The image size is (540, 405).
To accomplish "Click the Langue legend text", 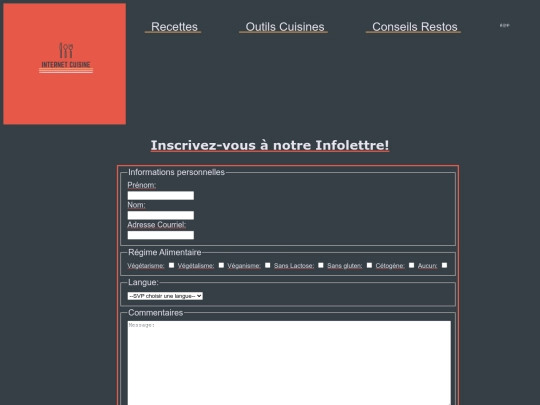I will (x=143, y=282).
